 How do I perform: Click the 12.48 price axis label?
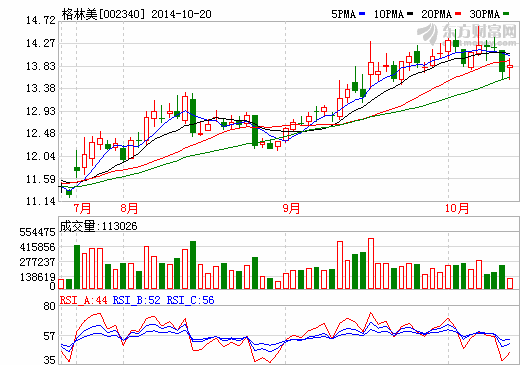41,133
